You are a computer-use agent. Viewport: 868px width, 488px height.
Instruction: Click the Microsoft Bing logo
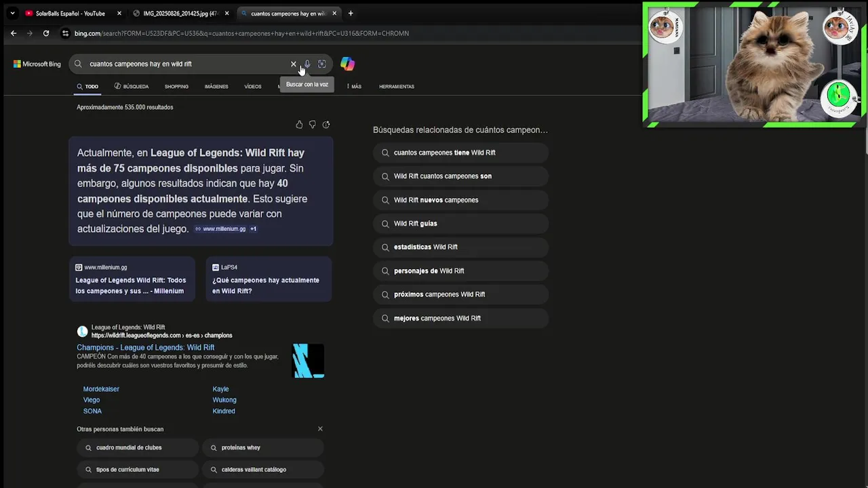tap(37, 64)
